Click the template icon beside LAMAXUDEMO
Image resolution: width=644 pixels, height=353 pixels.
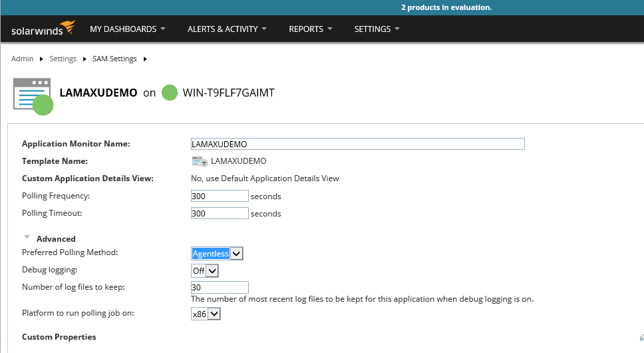click(x=200, y=161)
